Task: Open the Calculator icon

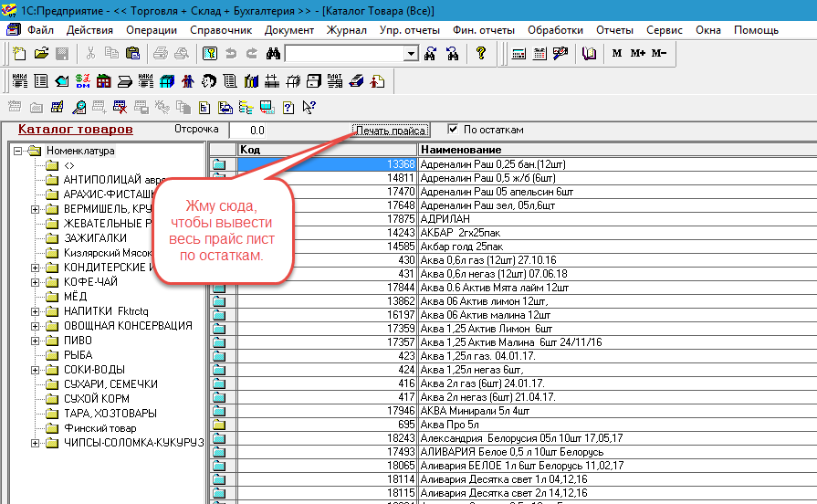Action: (519, 53)
